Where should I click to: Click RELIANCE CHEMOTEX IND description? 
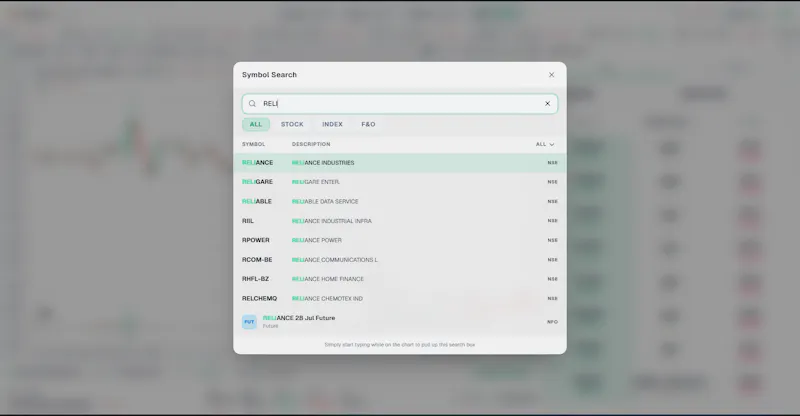(328, 299)
